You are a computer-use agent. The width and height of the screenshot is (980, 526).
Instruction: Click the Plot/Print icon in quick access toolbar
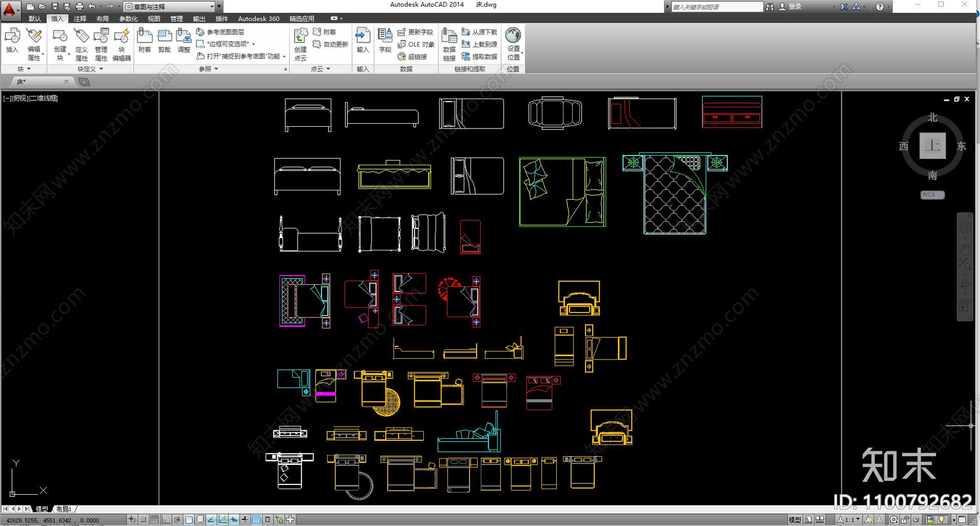pyautogui.click(x=79, y=6)
